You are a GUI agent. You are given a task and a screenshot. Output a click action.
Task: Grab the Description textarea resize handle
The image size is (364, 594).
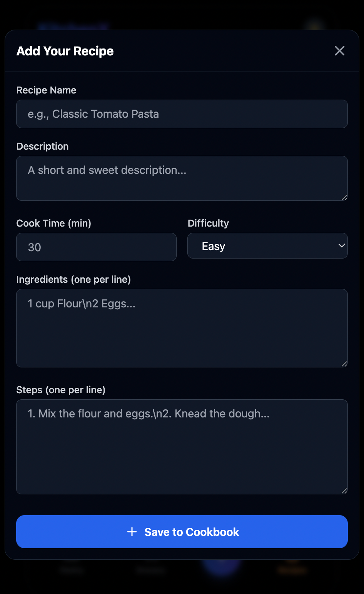[344, 197]
